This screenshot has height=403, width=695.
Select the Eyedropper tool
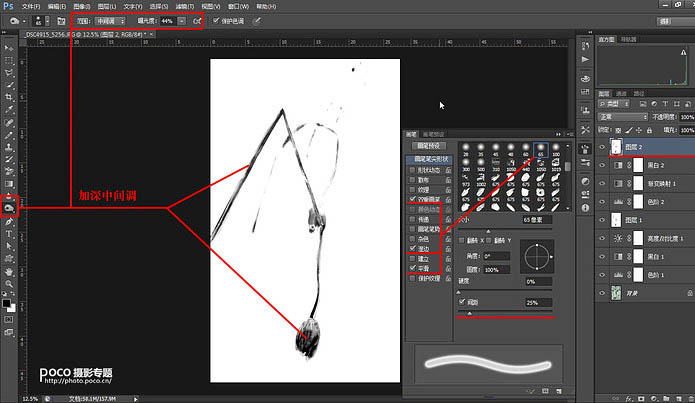(x=9, y=110)
